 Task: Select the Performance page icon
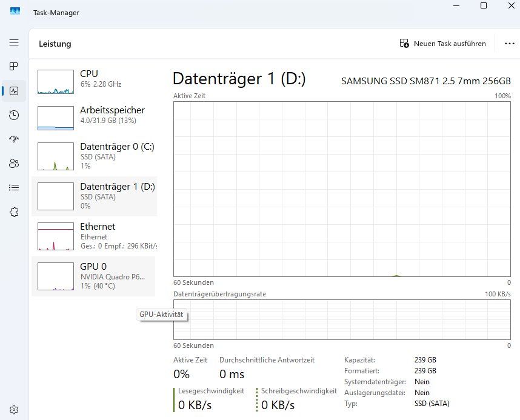tap(14, 91)
